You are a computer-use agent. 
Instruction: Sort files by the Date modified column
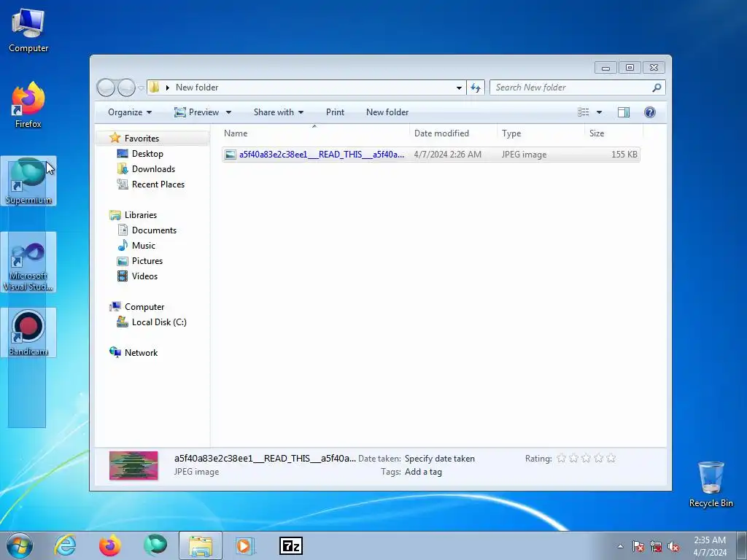(453, 133)
